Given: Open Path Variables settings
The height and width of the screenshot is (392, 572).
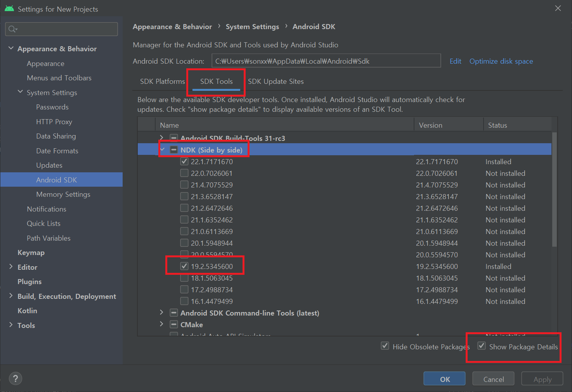Looking at the screenshot, I should (49, 238).
